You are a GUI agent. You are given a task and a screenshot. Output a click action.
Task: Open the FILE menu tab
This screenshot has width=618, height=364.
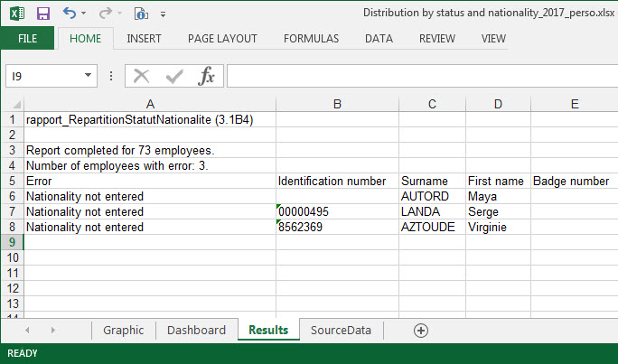point(27,39)
